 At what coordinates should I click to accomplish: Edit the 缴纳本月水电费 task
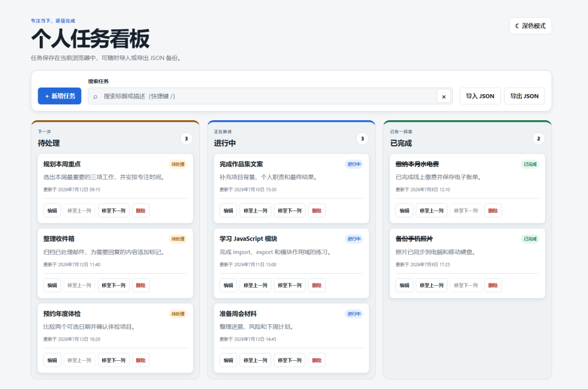tap(405, 211)
